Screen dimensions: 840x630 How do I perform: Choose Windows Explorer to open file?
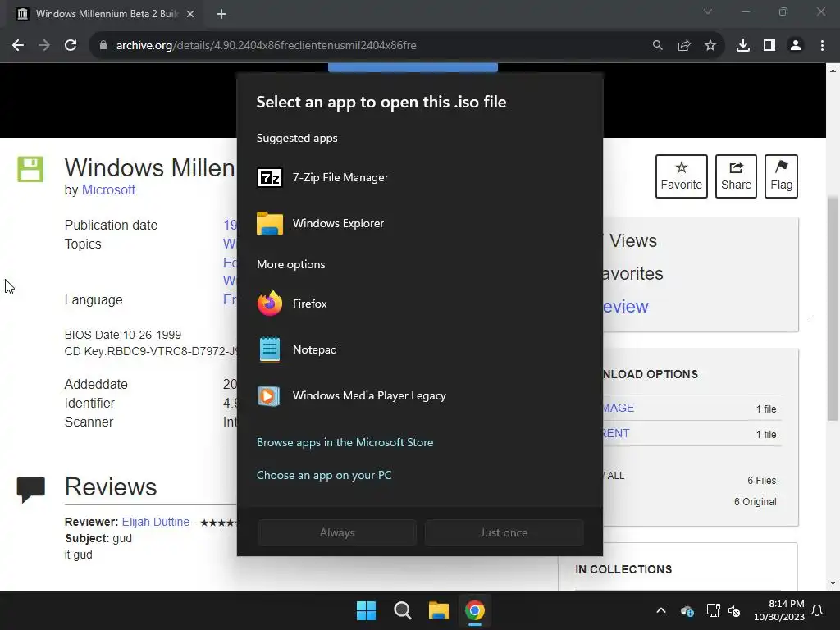(419, 223)
